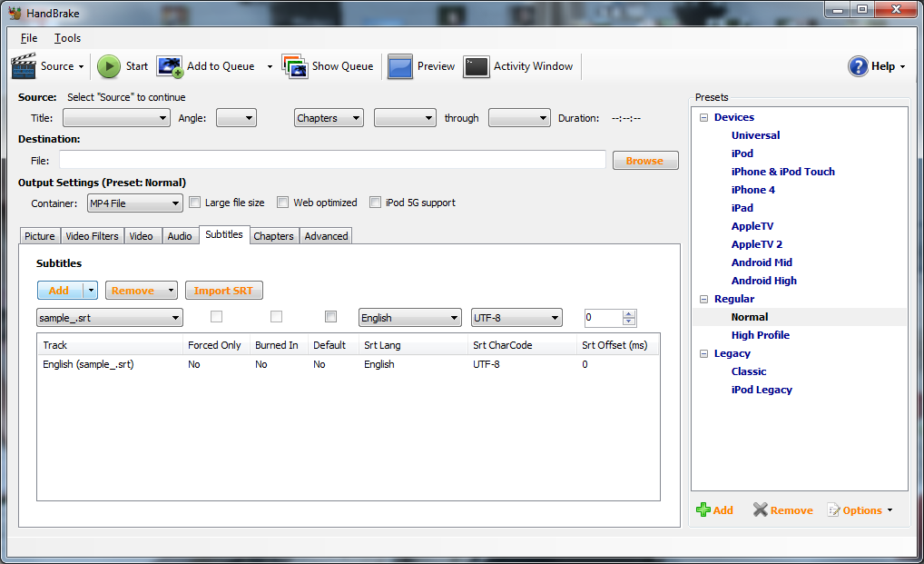The width and height of the screenshot is (924, 564).
Task: Collapse the Devices preset group
Action: coord(703,117)
